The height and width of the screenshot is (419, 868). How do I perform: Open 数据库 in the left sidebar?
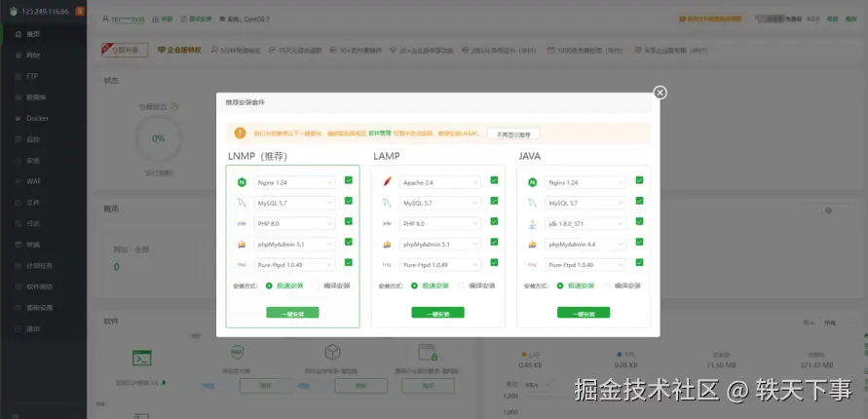(43, 97)
